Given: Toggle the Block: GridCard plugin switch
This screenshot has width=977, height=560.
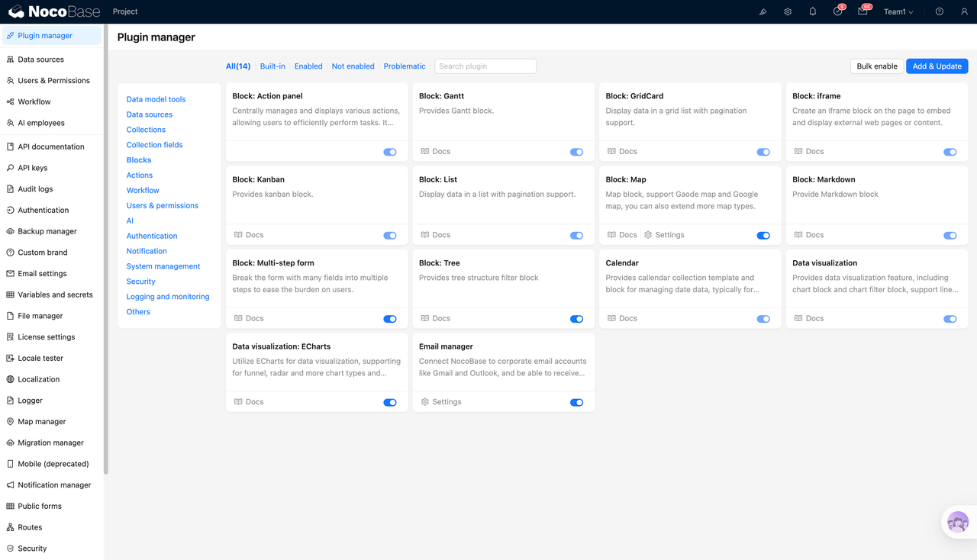Looking at the screenshot, I should 763,152.
